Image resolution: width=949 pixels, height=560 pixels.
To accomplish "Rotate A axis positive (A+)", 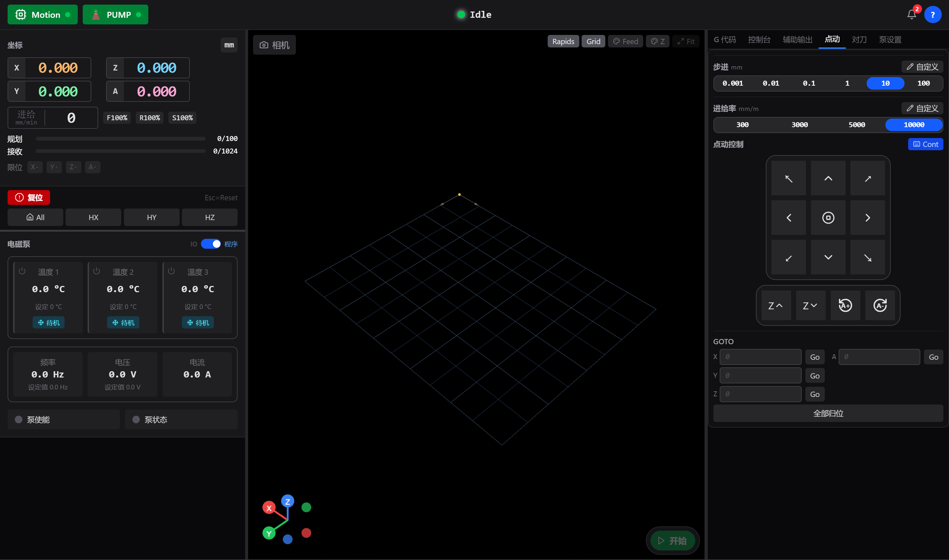I will 846,306.
